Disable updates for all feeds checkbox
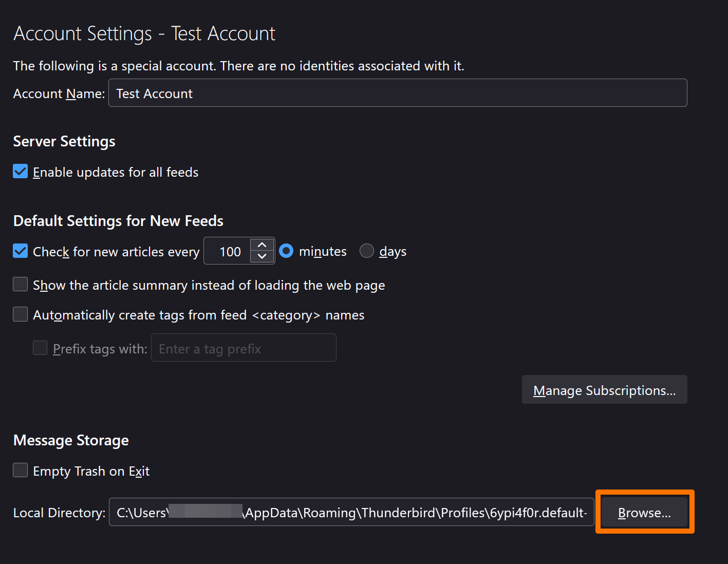Screen dimensions: 728x564 [21, 172]
